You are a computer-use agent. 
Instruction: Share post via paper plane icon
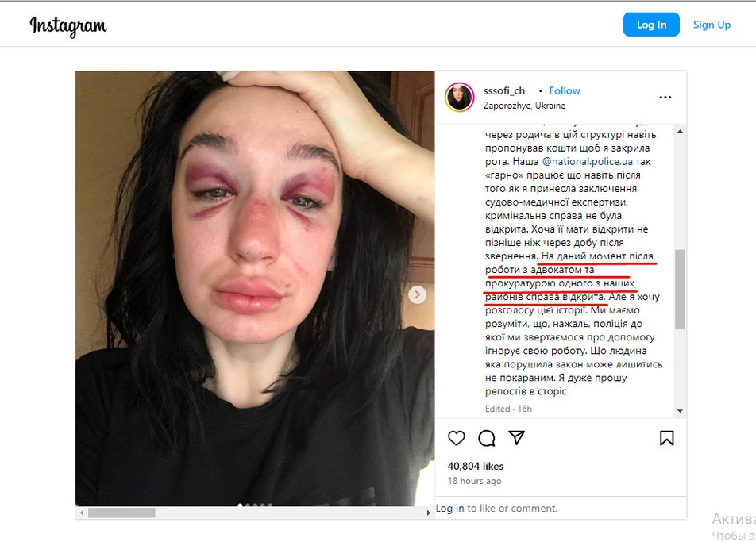tap(516, 437)
